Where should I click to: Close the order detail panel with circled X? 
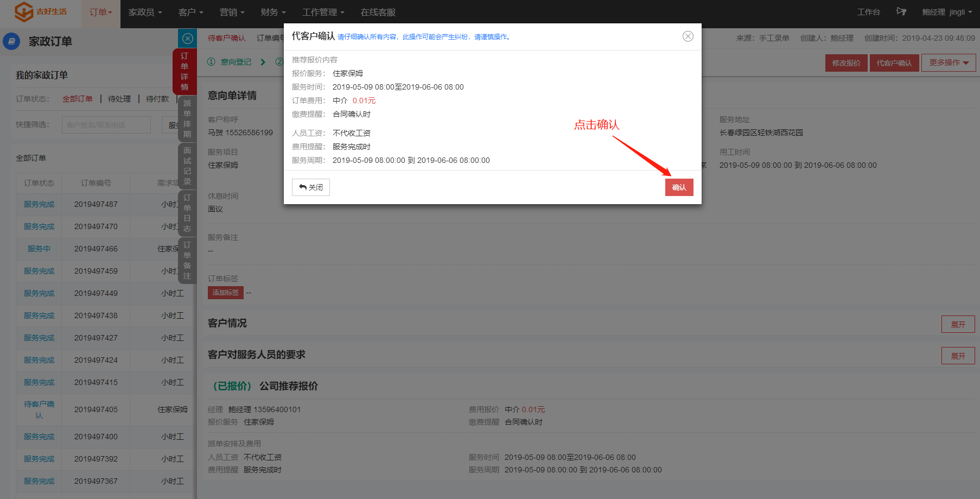tap(187, 39)
